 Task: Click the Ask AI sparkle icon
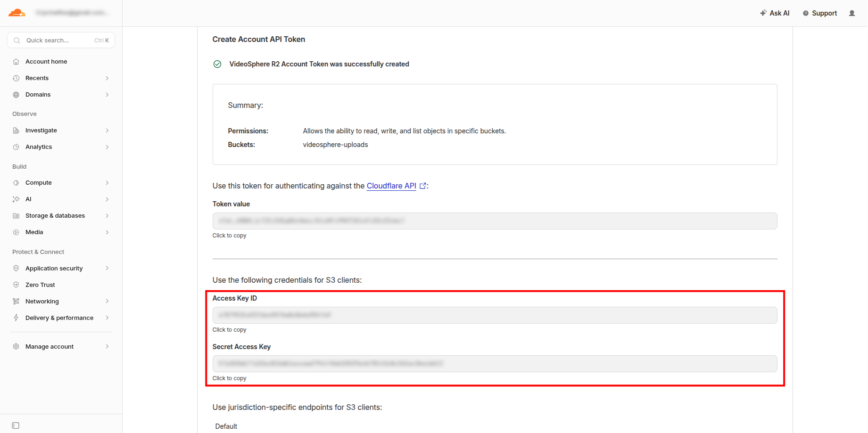click(x=763, y=13)
